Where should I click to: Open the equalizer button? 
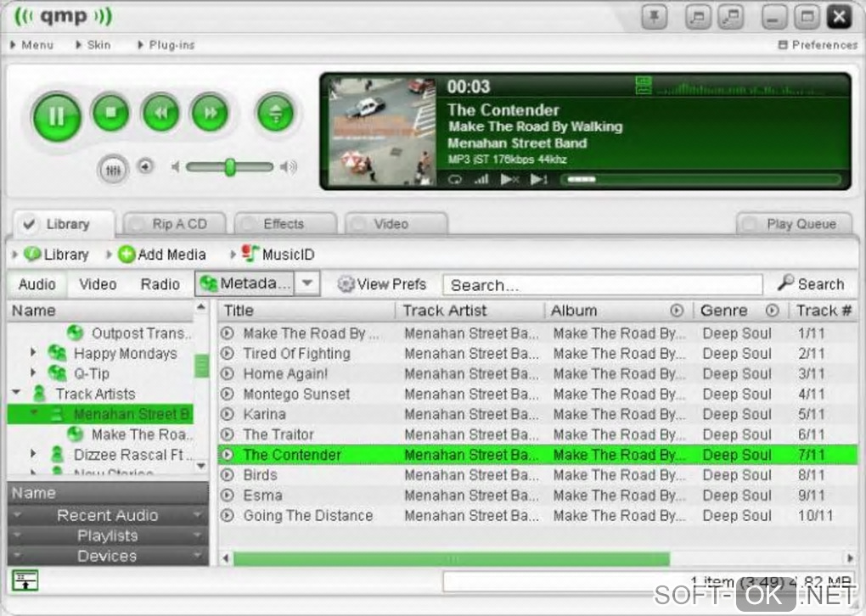tap(113, 170)
